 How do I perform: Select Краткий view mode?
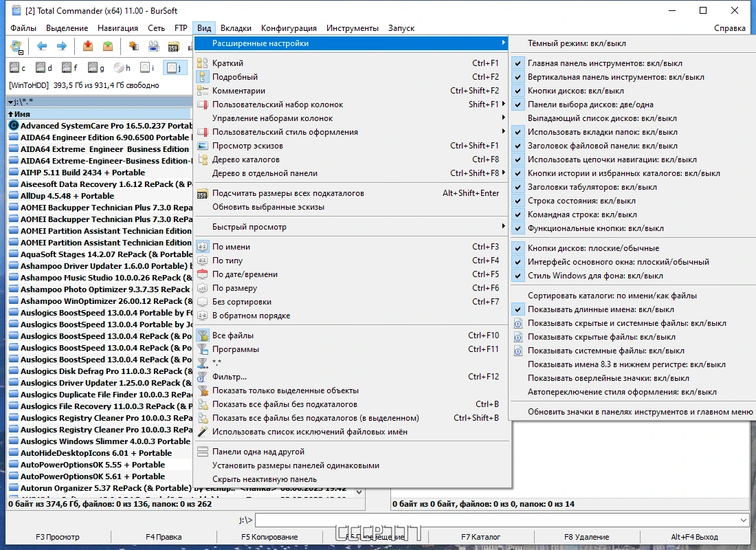pyautogui.click(x=352, y=63)
